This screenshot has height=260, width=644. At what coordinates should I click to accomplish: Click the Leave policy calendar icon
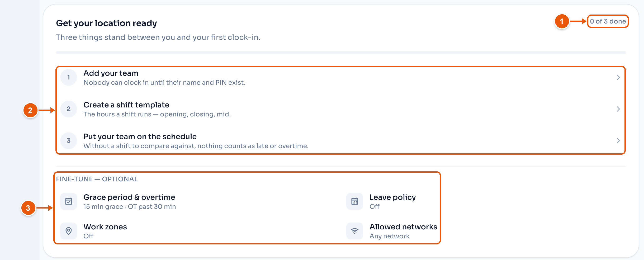click(x=355, y=201)
